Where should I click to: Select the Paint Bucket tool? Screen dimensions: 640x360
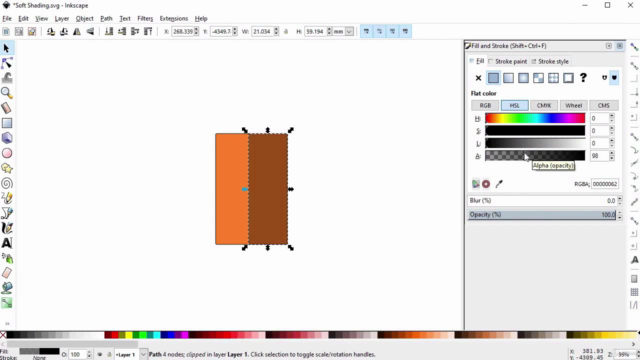tap(7, 288)
